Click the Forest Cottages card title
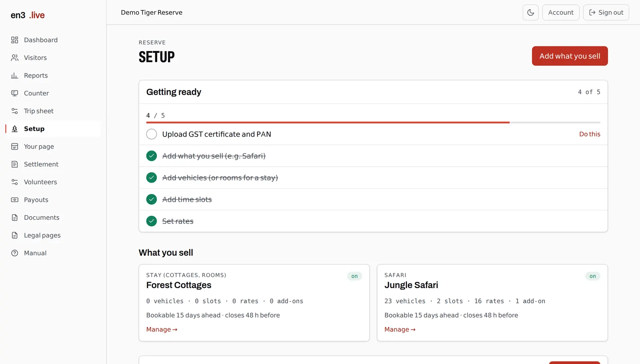Image resolution: width=640 pixels, height=364 pixels. click(x=179, y=285)
